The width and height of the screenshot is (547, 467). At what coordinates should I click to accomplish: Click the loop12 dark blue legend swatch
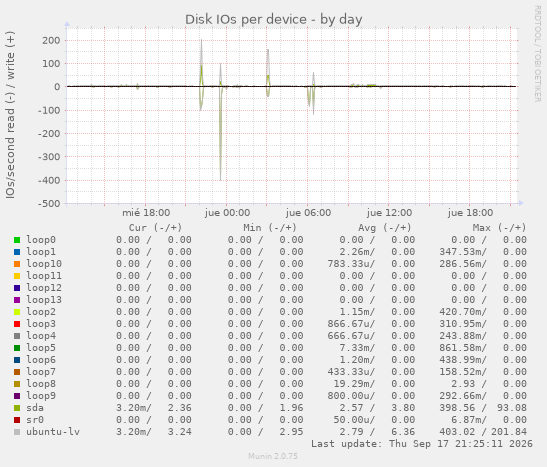(x=17, y=288)
